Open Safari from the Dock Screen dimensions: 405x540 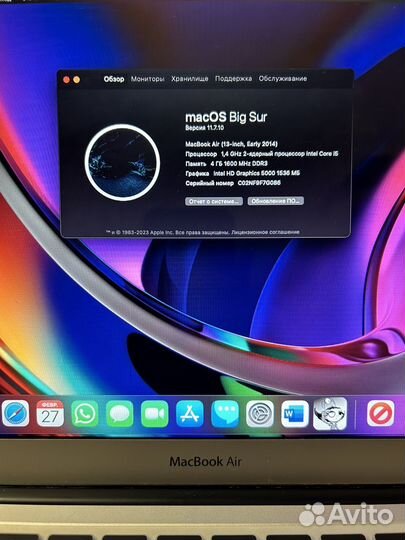15,414
